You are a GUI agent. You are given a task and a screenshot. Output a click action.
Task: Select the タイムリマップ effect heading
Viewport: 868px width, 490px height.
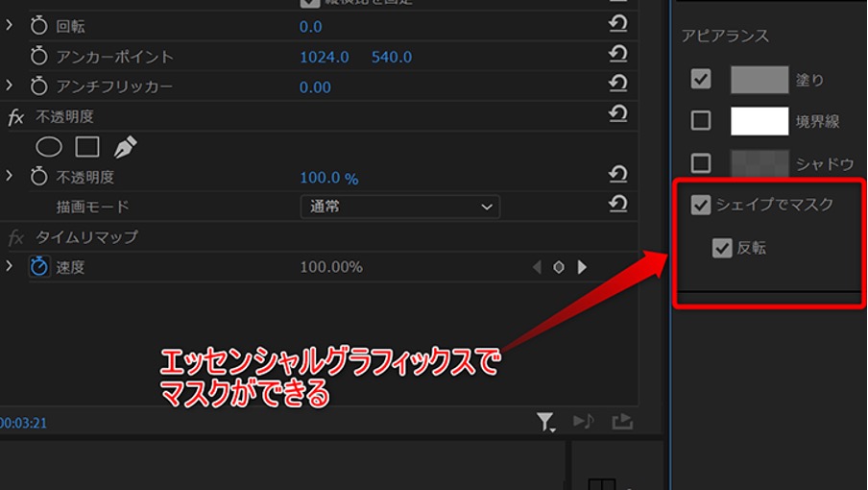point(87,237)
